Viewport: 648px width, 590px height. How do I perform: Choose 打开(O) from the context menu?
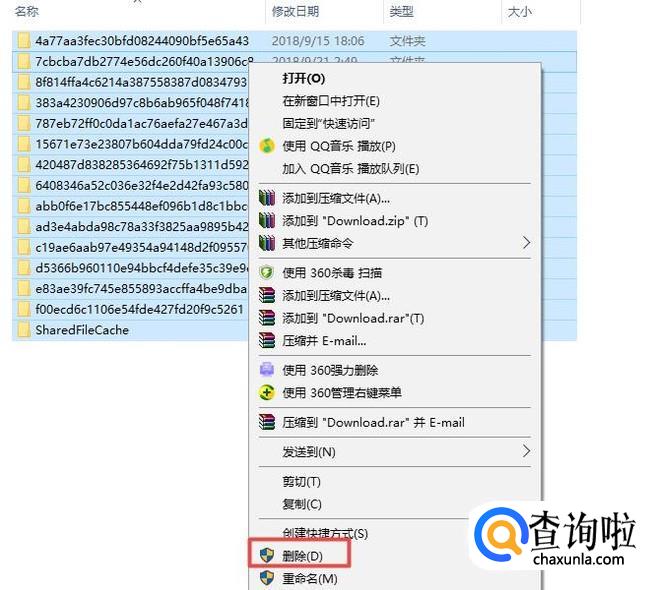tap(303, 79)
